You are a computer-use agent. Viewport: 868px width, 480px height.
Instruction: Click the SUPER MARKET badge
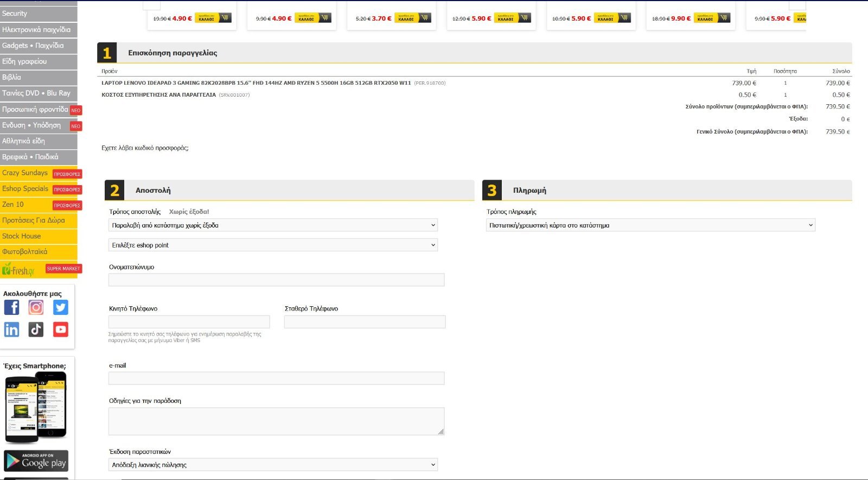(63, 269)
